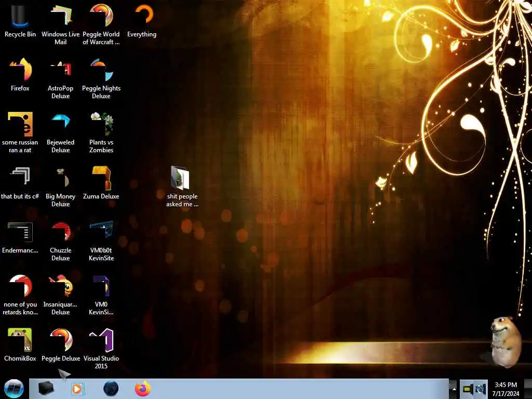Select Peggle World of Warcraft shortcut
Viewport: 532px width, 399px height.
pyautogui.click(x=101, y=24)
